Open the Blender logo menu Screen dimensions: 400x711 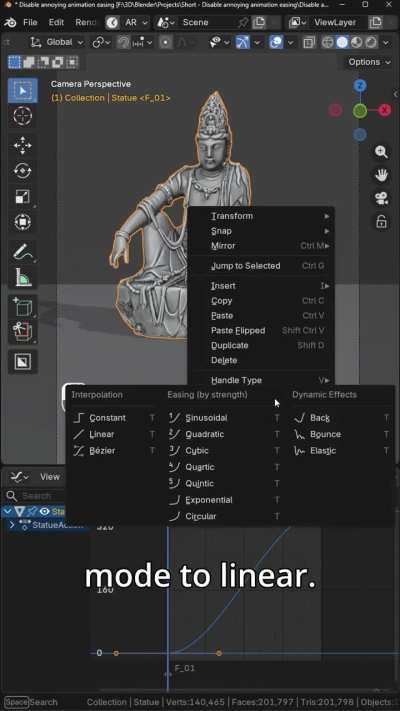coord(10,22)
